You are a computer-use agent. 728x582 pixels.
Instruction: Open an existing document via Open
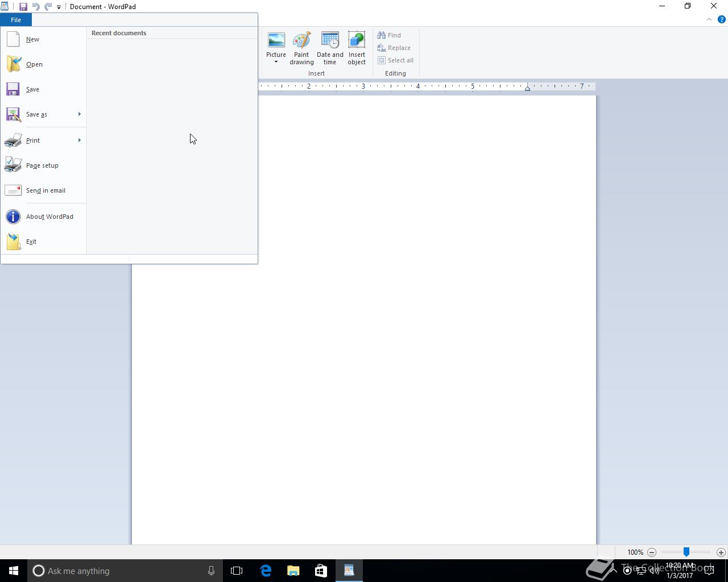[x=43, y=64]
